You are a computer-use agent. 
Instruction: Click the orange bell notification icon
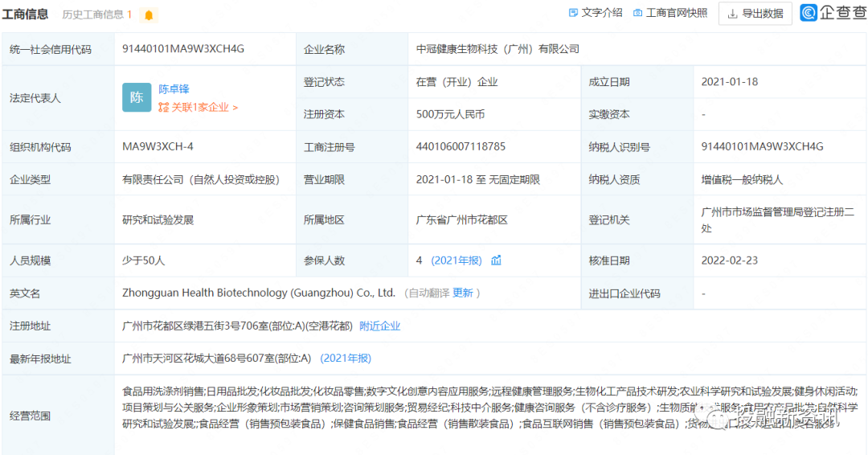click(149, 15)
